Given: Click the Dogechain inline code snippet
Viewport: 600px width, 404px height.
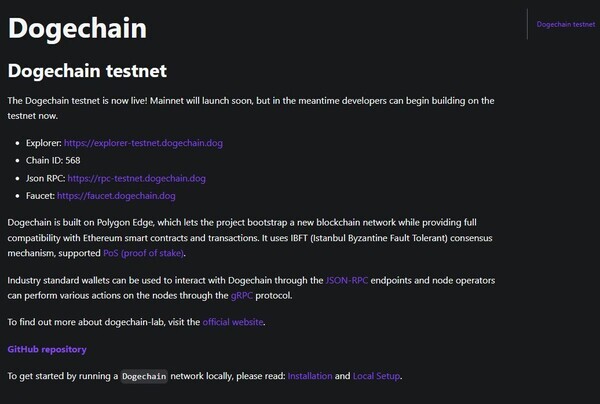Looking at the screenshot, I should (x=144, y=376).
